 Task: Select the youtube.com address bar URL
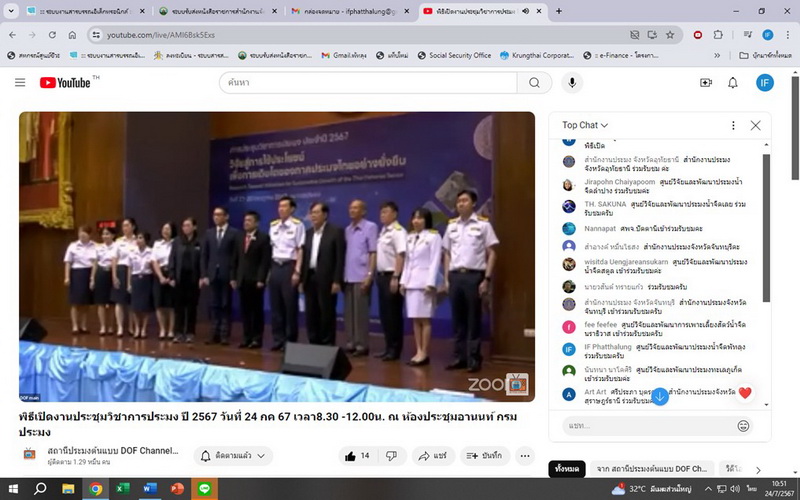[x=161, y=35]
